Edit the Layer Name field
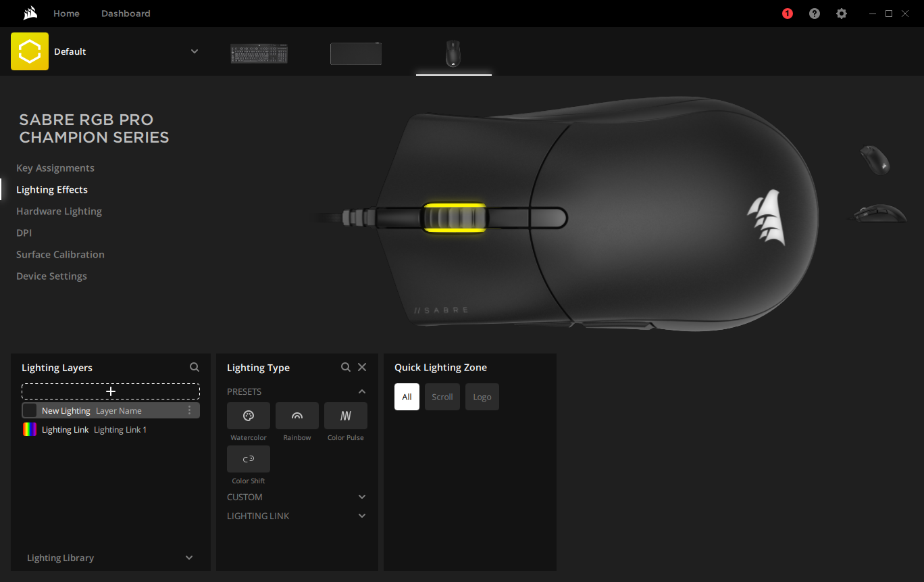 [x=119, y=411]
